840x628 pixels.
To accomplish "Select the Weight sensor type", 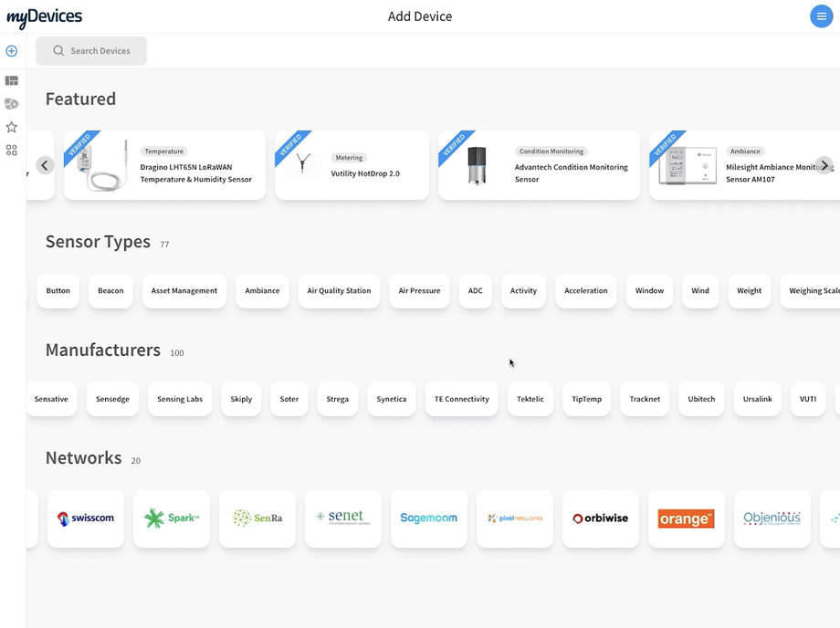I will (x=749, y=290).
